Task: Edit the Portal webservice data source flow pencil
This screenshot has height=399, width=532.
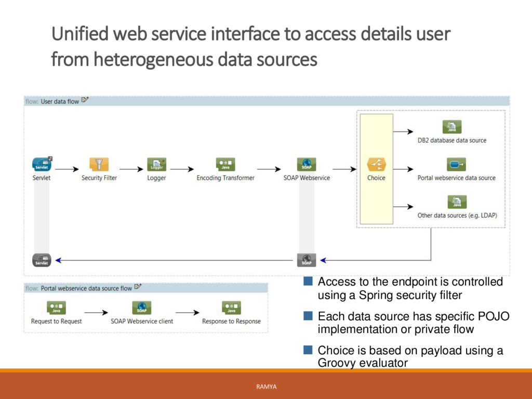Action: pyautogui.click(x=138, y=287)
